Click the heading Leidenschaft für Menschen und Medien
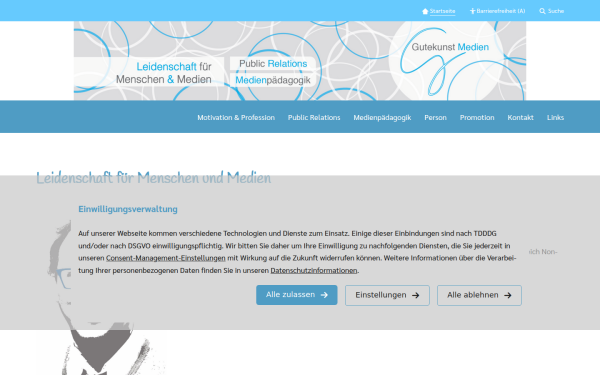The image size is (600, 375). [x=153, y=178]
